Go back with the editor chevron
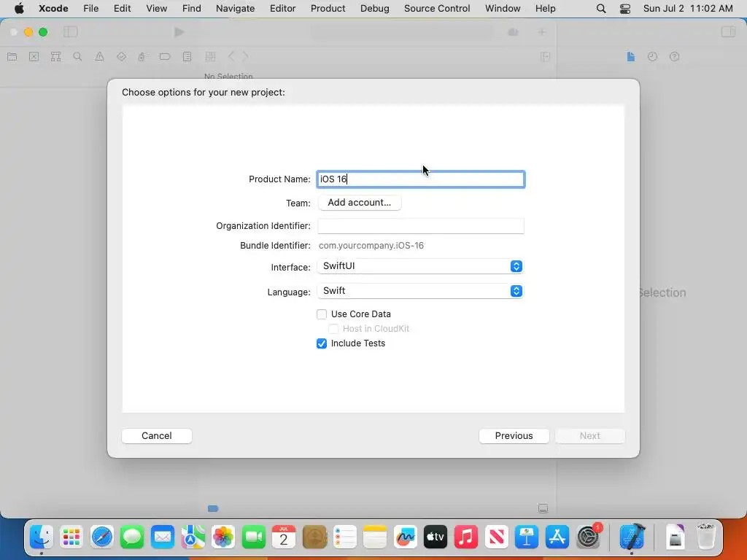This screenshot has height=560, width=747. (231, 57)
